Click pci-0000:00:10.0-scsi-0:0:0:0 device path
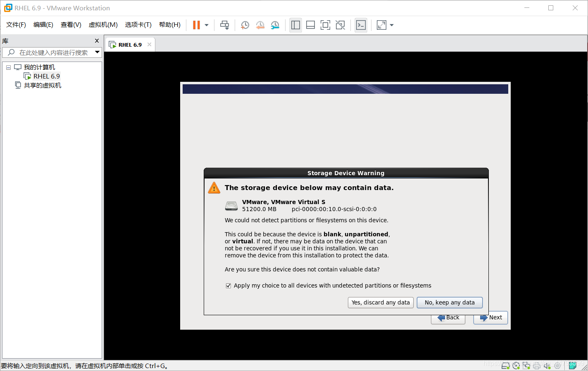588x371 pixels. point(334,209)
